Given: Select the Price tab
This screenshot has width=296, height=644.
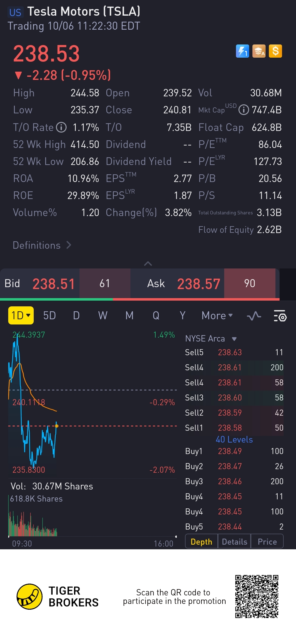Looking at the screenshot, I should point(267,542).
